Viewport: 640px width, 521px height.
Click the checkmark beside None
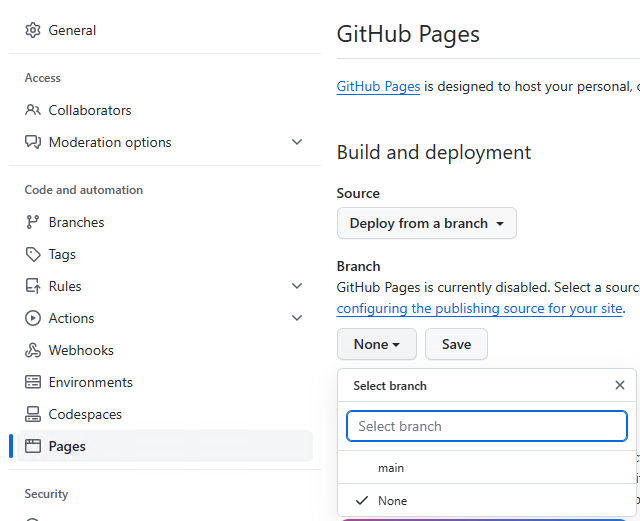[x=362, y=501]
